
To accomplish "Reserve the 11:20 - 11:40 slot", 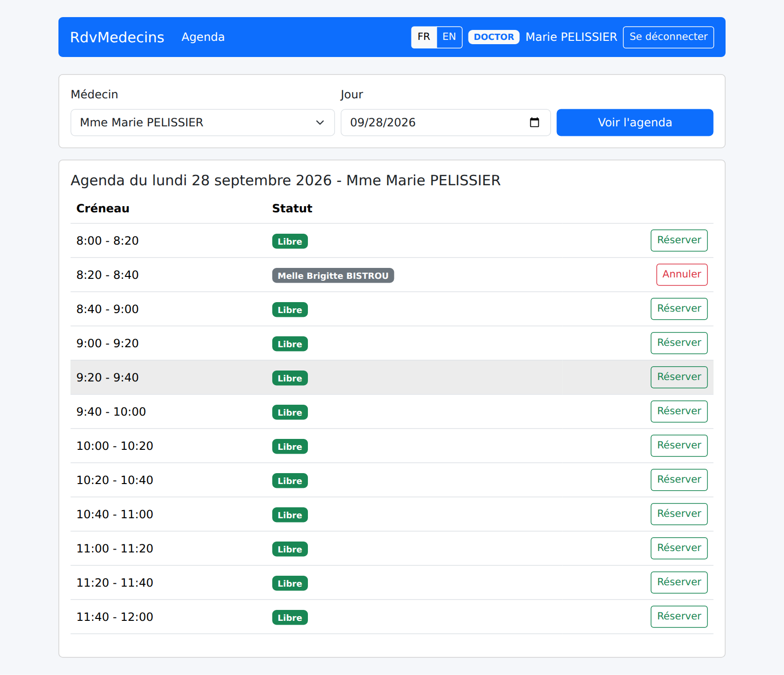I will 679,582.
